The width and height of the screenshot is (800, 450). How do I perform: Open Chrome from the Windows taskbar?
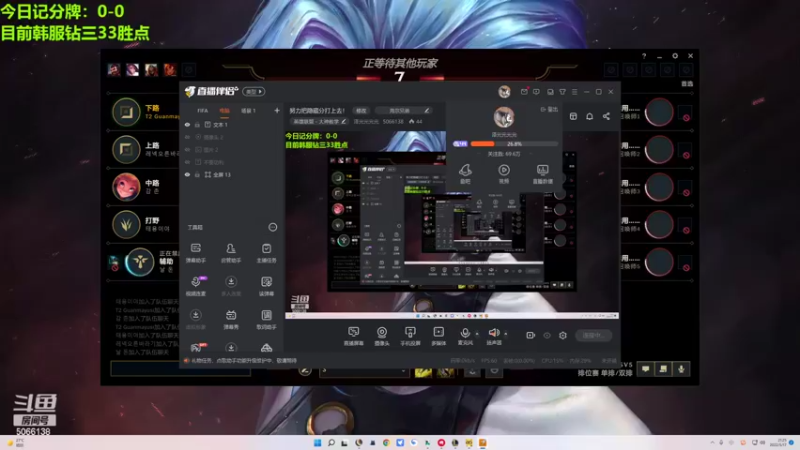click(386, 442)
